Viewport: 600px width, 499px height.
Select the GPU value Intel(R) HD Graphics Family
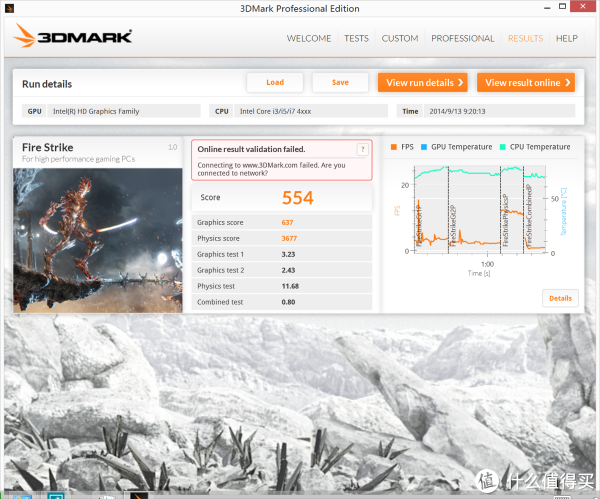pyautogui.click(x=124, y=111)
